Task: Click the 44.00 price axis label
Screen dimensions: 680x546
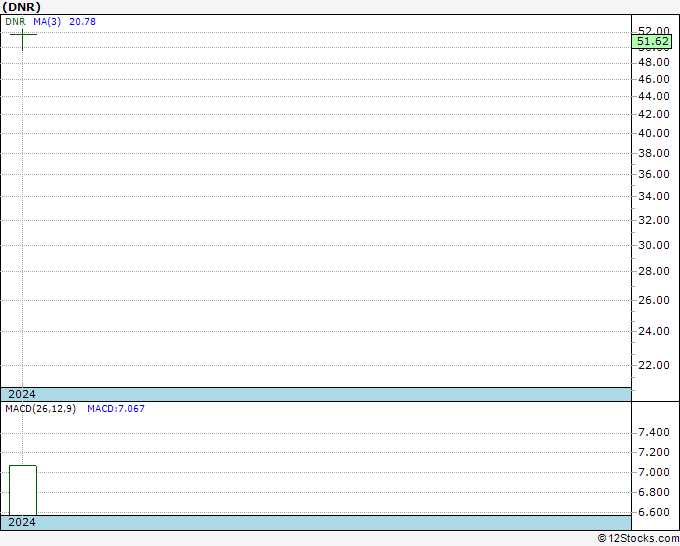Action: click(654, 96)
